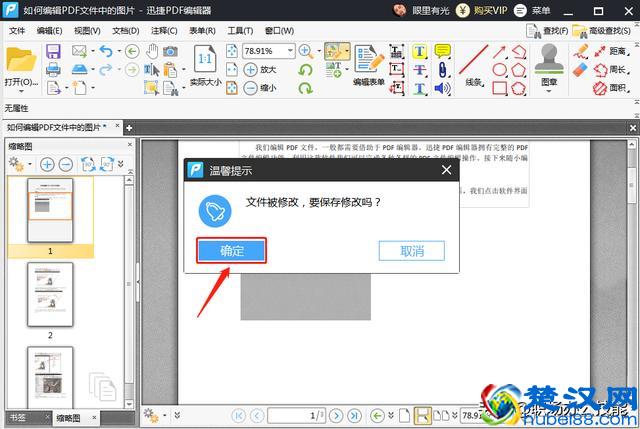Click the 缩小 zoom out button
The image size is (640, 429).
(x=260, y=88)
